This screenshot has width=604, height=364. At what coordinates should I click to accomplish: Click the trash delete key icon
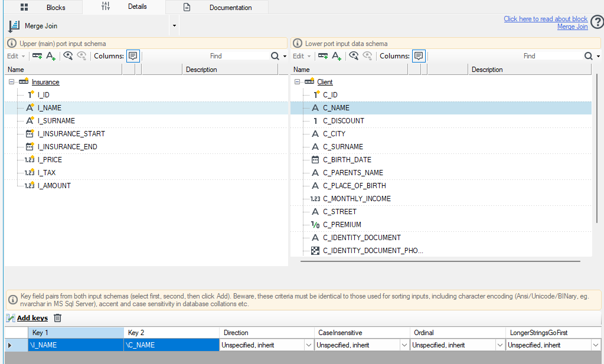(57, 318)
